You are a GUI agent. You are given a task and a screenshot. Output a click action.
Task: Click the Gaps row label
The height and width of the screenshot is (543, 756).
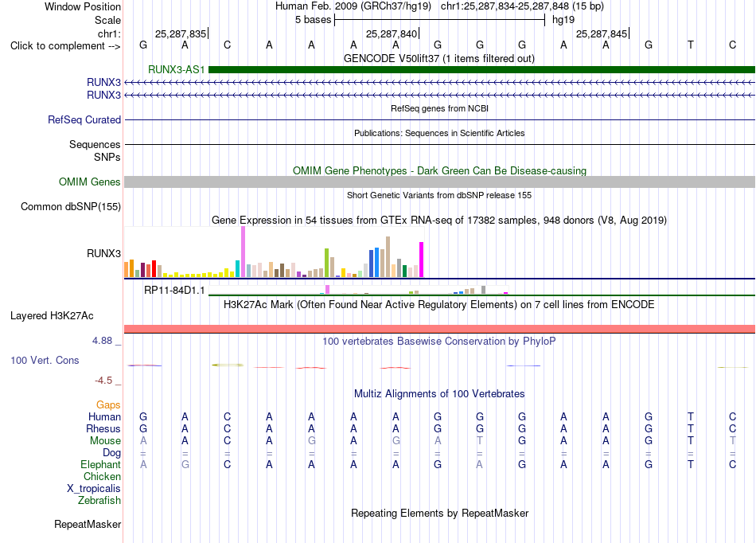[108, 405]
